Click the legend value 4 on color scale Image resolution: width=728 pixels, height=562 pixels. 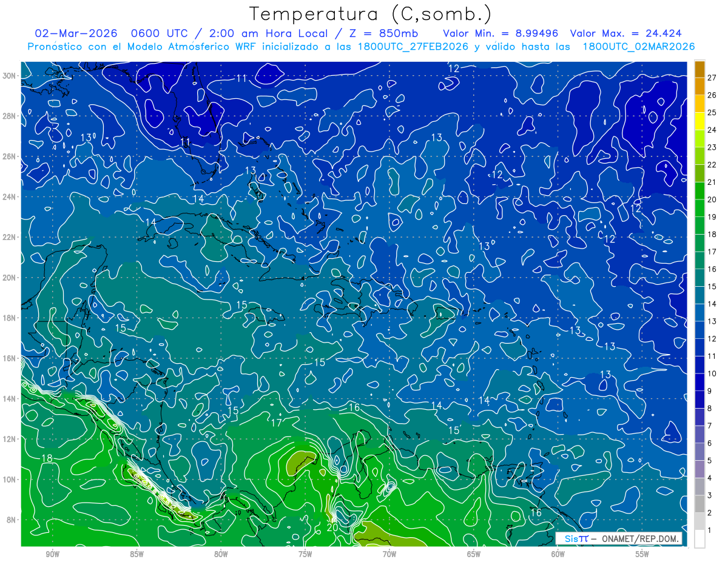710,478
